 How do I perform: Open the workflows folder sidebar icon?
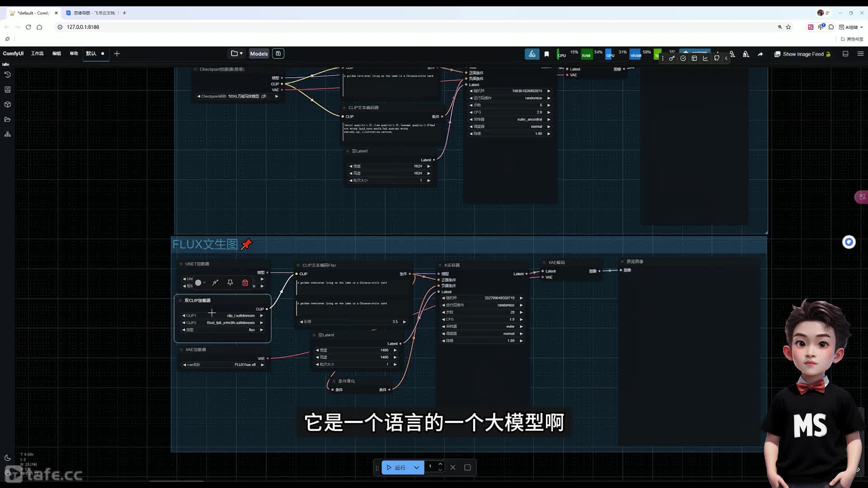coord(7,119)
